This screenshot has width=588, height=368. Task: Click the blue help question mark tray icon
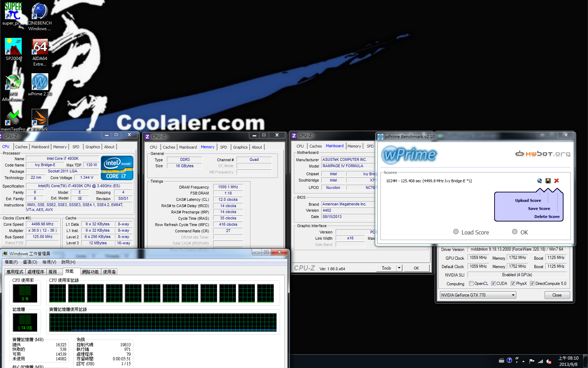[509, 360]
